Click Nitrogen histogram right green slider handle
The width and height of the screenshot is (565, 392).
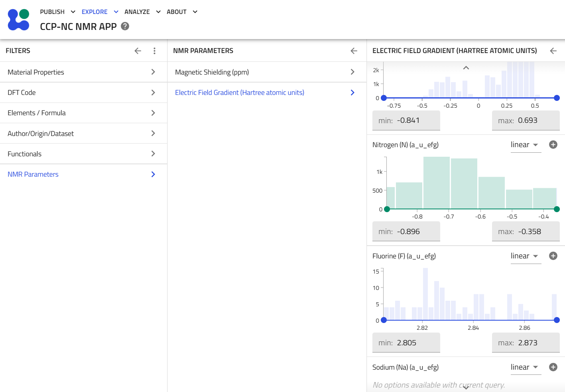(x=557, y=209)
